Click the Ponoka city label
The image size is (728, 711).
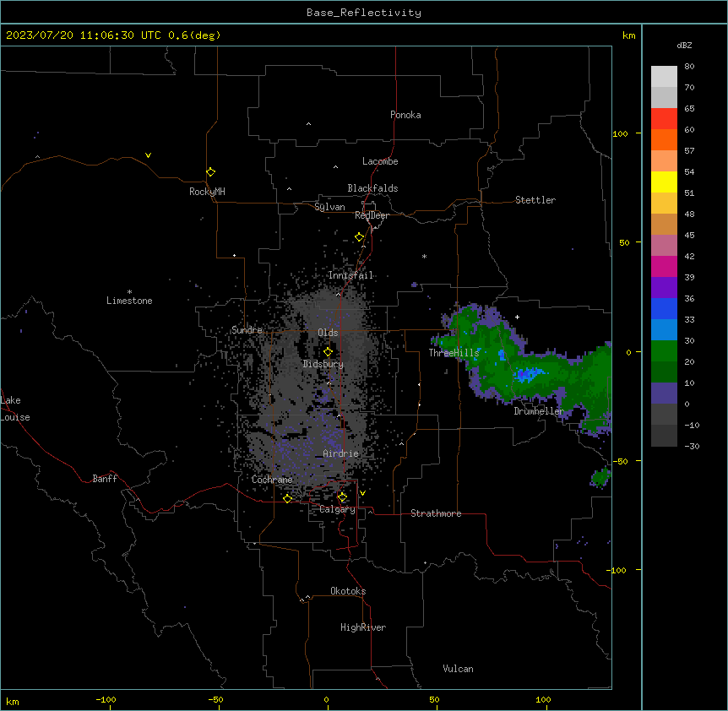(x=405, y=115)
